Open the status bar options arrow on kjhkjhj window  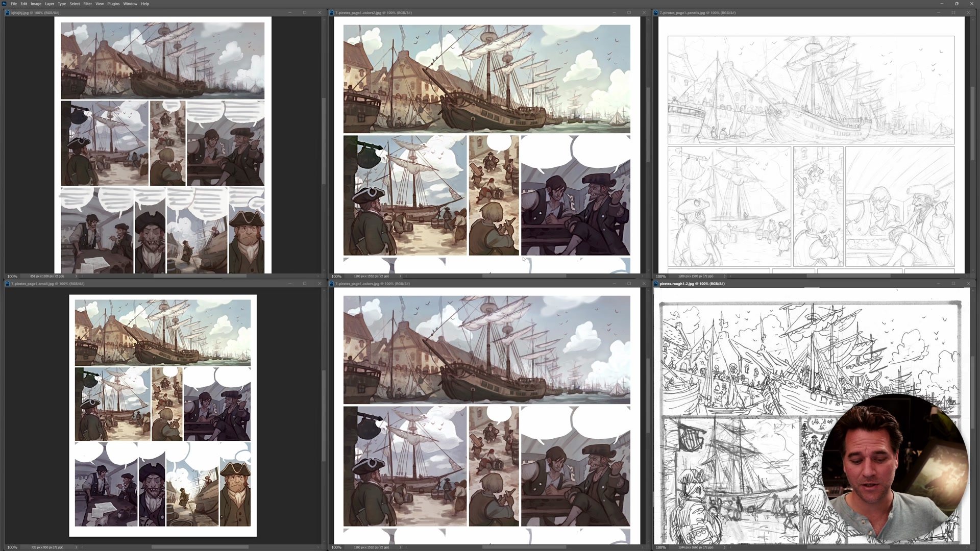(76, 276)
